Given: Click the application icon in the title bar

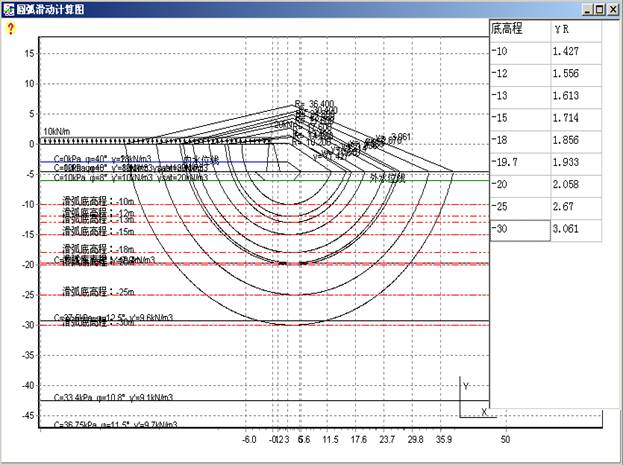Looking at the screenshot, I should click(x=8, y=8).
